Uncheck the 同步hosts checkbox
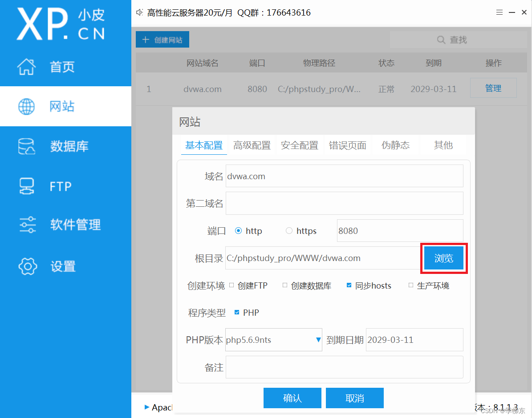The width and height of the screenshot is (532, 418). [x=349, y=285]
